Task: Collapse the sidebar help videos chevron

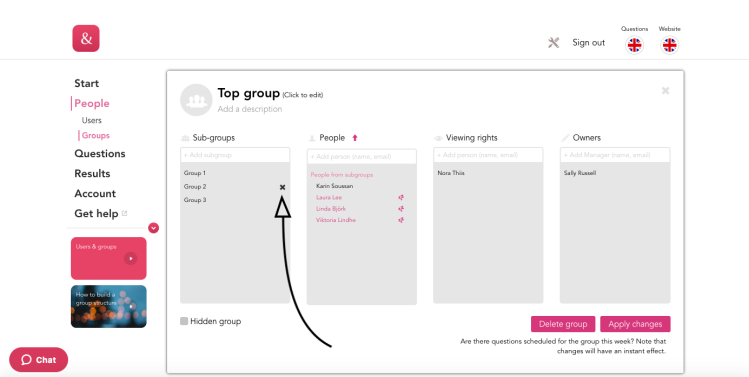Action: (x=153, y=228)
